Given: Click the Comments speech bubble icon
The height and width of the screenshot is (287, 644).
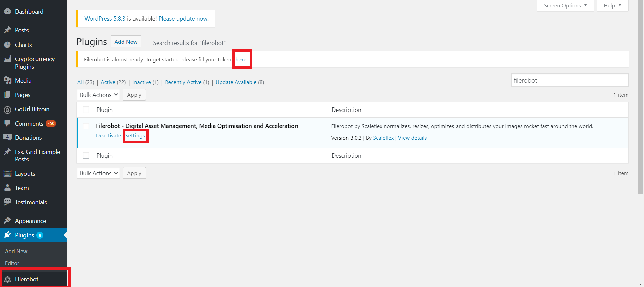Looking at the screenshot, I should (7, 123).
